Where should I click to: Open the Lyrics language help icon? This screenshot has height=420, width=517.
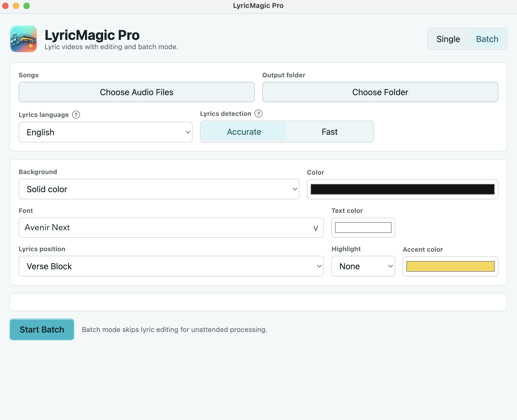76,115
